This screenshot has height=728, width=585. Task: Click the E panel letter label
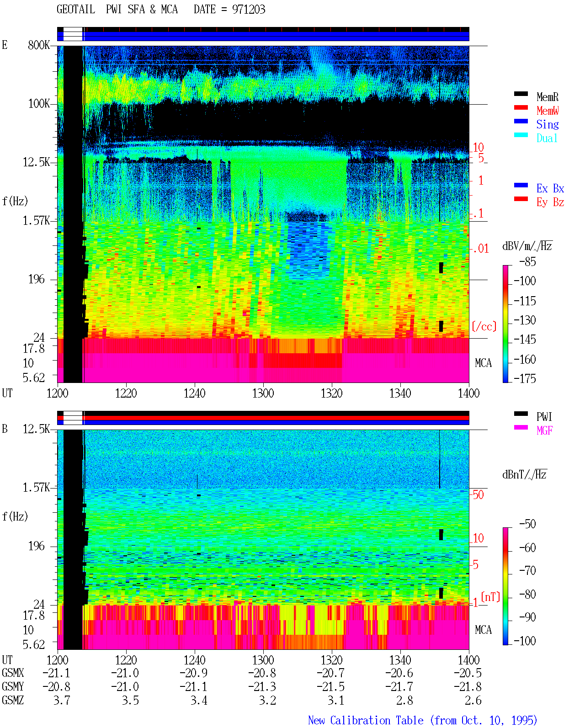(5, 45)
